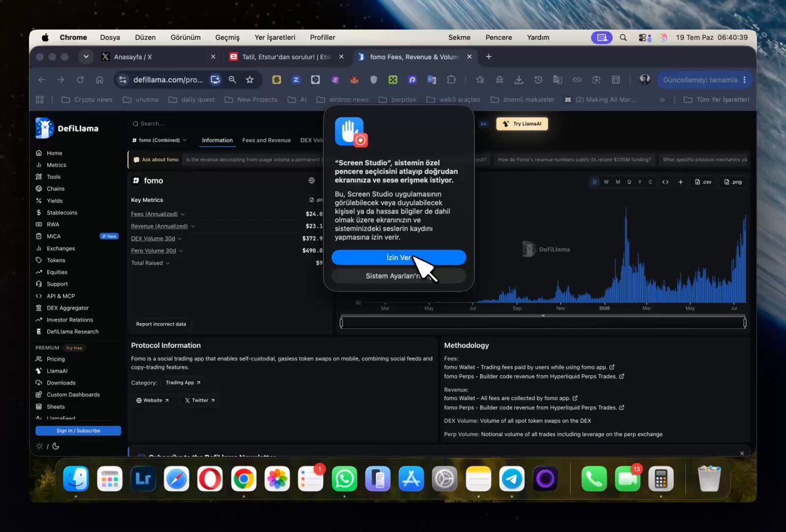Open the fomo (Combined) dropdown
786x532 pixels.
[x=159, y=140]
